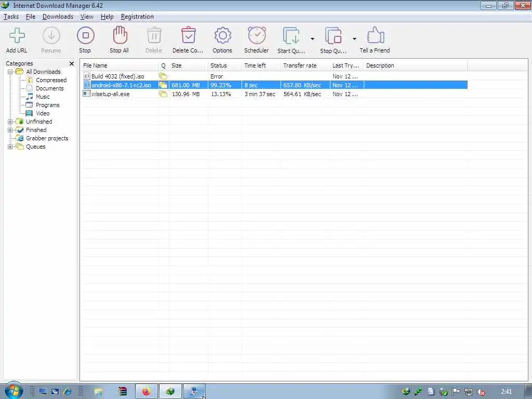The image size is (532, 399).
Task: Sort by the Q column header
Action: (164, 65)
